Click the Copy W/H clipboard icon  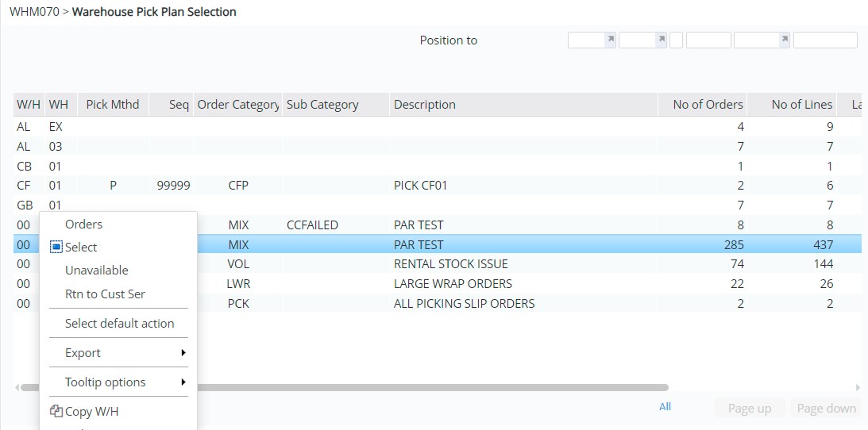tap(56, 411)
